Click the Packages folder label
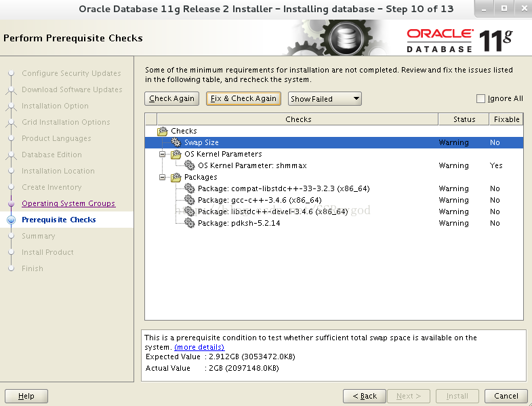The height and width of the screenshot is (406, 532). coord(201,177)
